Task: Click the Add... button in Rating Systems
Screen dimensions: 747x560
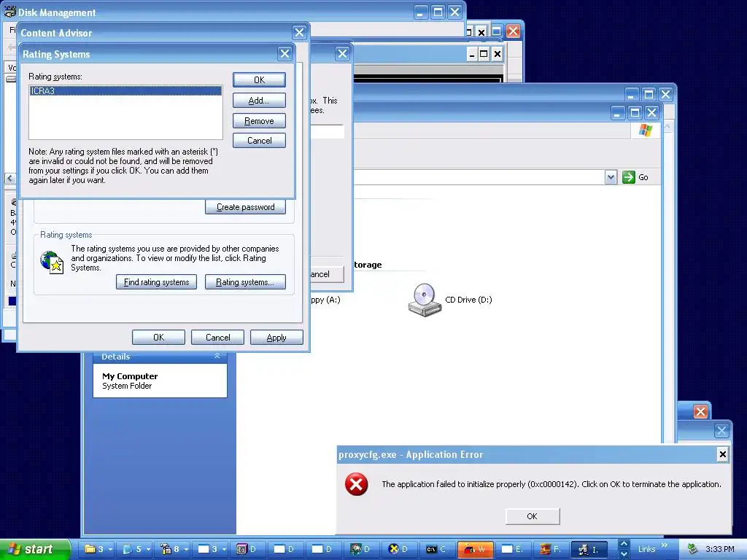Action: click(x=259, y=101)
